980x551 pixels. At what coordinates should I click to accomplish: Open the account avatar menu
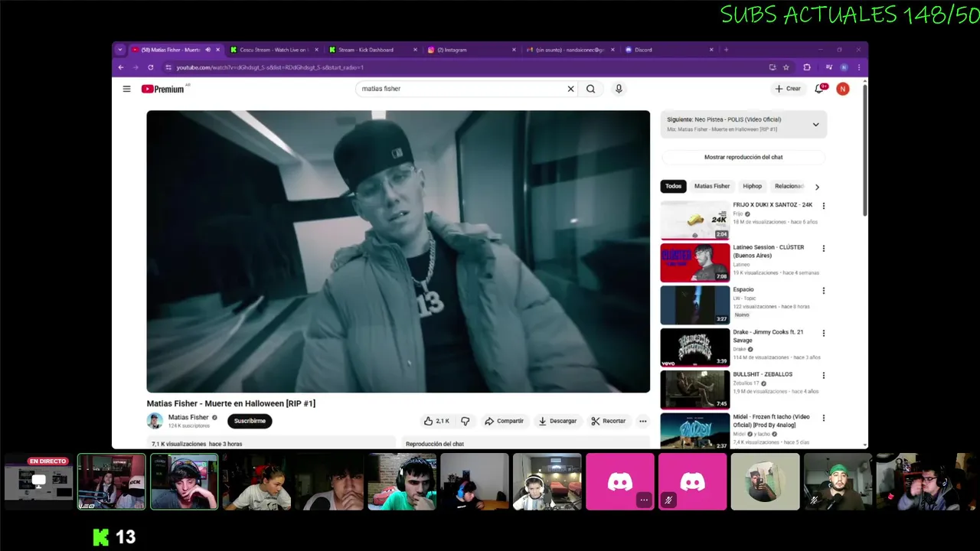pyautogui.click(x=843, y=89)
